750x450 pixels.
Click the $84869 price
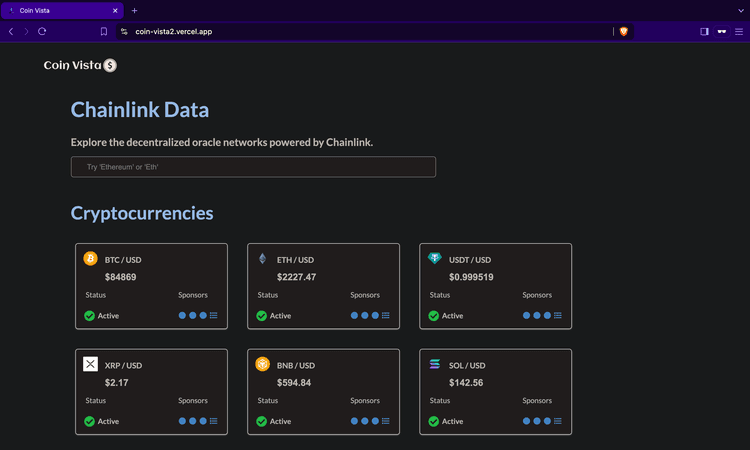(121, 277)
